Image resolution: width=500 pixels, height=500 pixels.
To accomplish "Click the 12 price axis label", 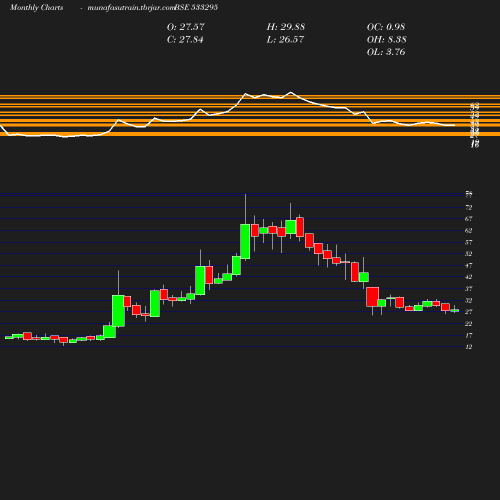I will click(x=469, y=347).
